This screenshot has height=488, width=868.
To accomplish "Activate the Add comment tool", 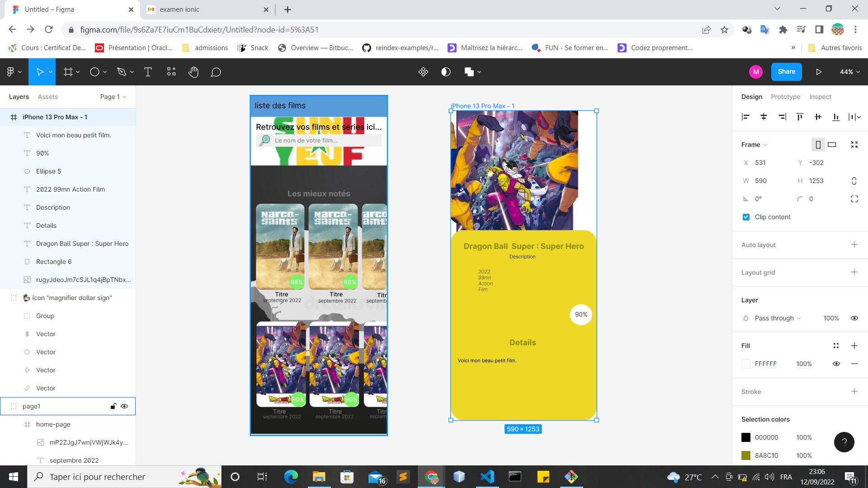I will (216, 72).
